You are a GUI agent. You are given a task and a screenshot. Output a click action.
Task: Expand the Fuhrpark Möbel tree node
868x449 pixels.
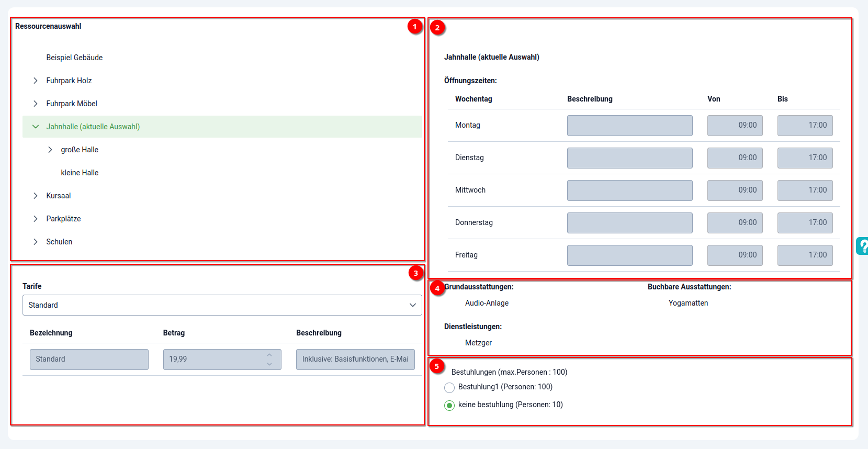[36, 104]
